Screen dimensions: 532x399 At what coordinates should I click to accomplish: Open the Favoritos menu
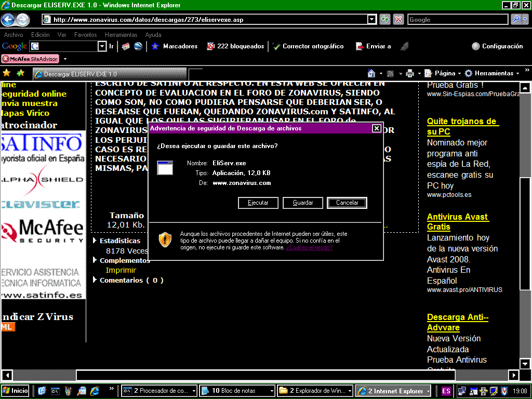coord(85,35)
